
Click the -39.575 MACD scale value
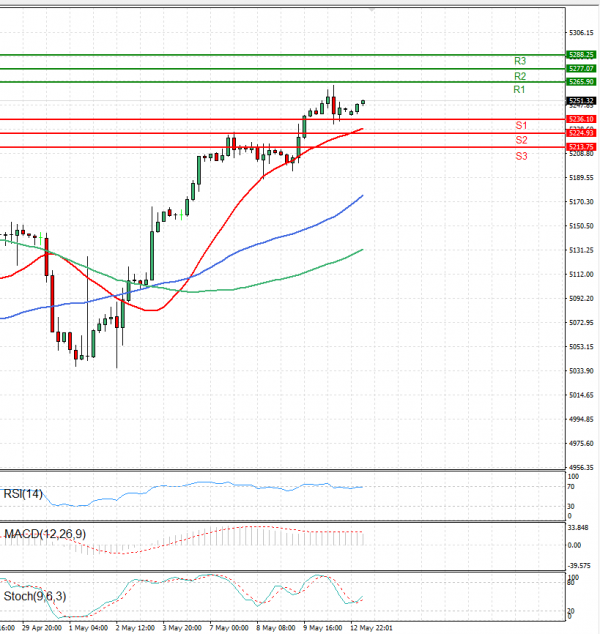pos(579,566)
